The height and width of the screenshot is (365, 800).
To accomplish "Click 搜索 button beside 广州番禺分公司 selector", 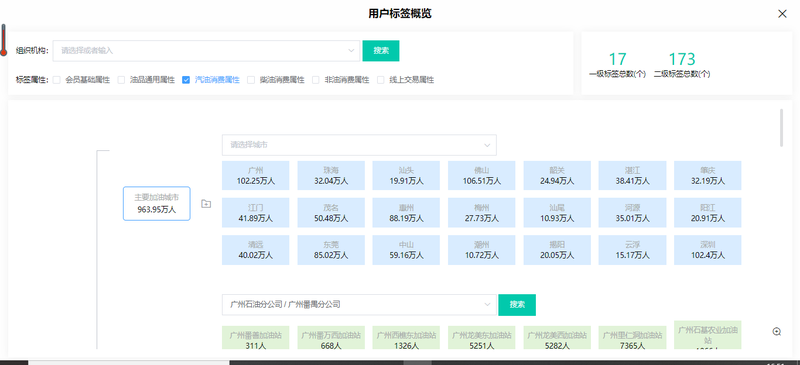I will click(517, 305).
